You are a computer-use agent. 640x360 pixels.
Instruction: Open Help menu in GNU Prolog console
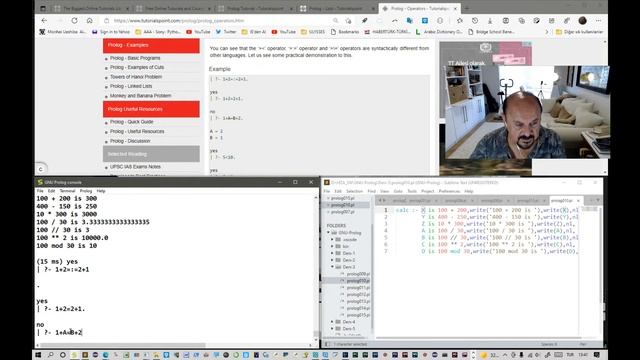pos(101,191)
